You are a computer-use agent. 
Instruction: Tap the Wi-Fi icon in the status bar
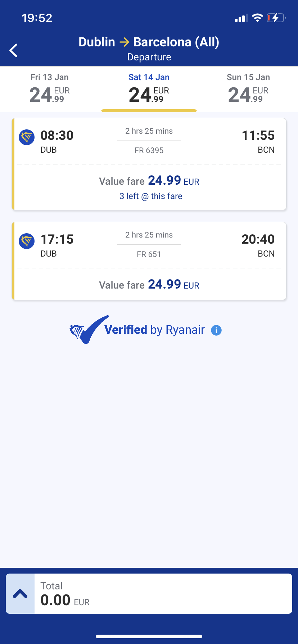(x=257, y=18)
